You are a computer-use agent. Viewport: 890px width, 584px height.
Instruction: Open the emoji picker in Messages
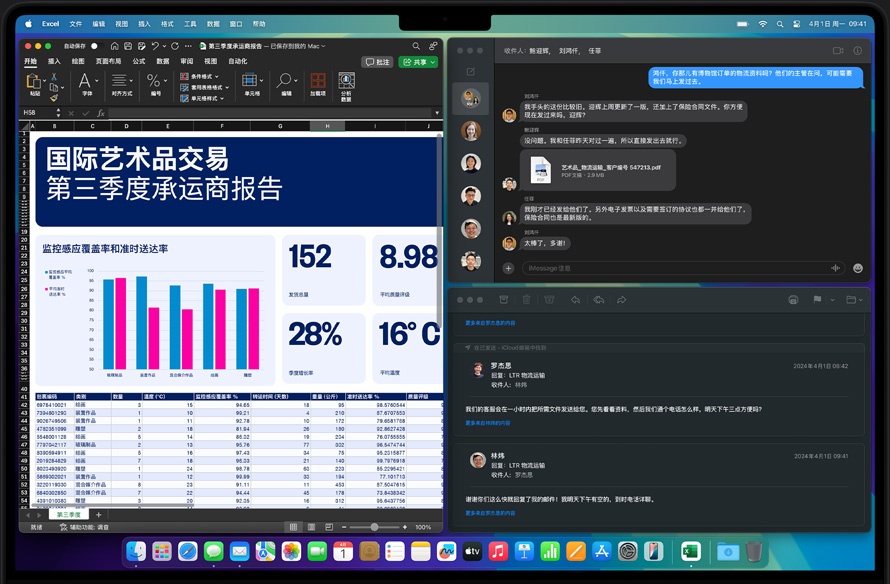tap(857, 268)
